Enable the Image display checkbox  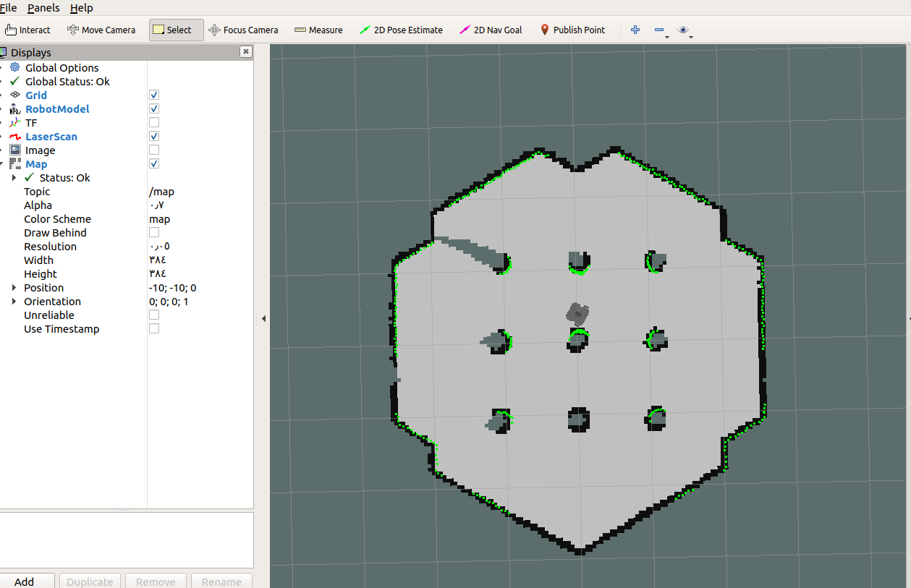tap(153, 150)
